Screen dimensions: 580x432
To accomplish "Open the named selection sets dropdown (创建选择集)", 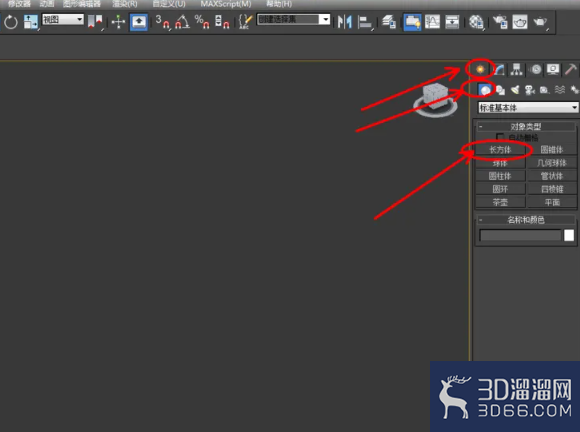I will (293, 19).
